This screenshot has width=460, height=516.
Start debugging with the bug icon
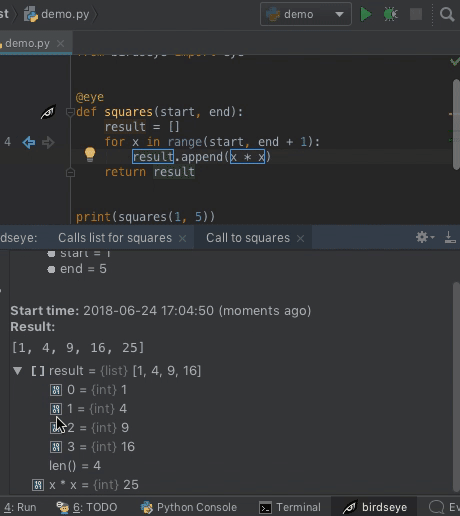pos(390,14)
